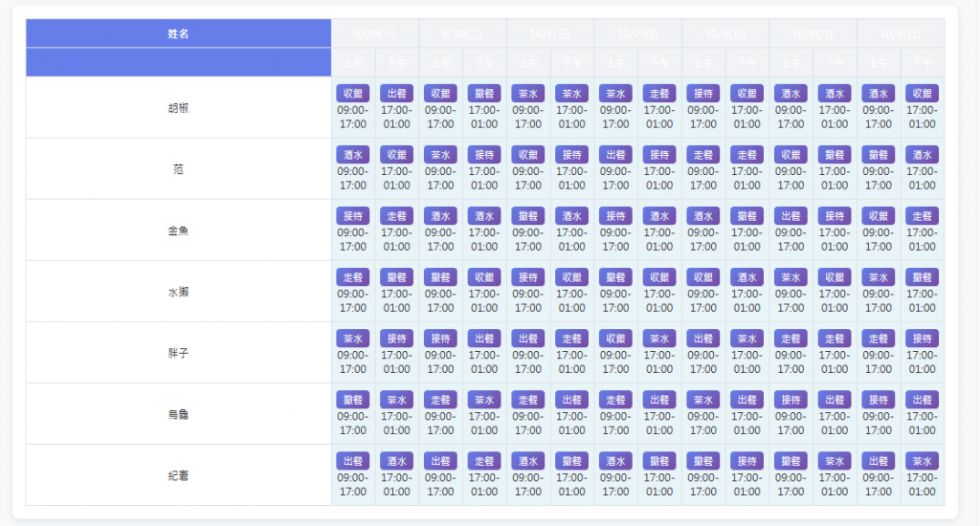This screenshot has width=980, height=526.
Task: Click the 上午 sub-header under 9/29(一)
Action: point(353,62)
